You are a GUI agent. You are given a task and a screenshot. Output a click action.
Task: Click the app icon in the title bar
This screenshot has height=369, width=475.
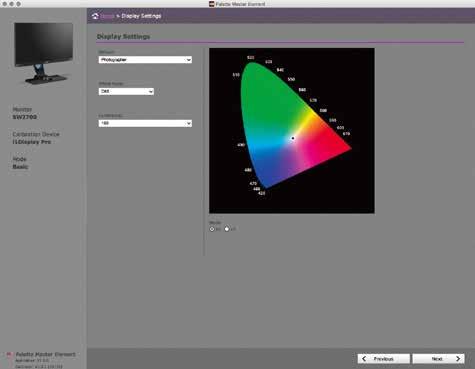click(x=211, y=4)
